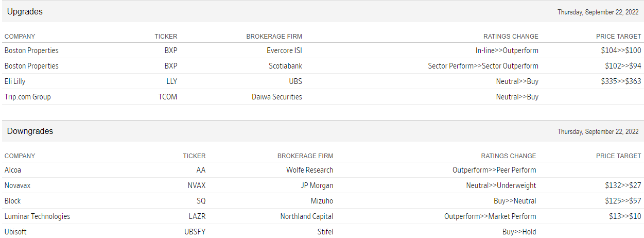Image resolution: width=644 pixels, height=238 pixels.
Task: Click the NVAX ticker symbol
Action: pyautogui.click(x=197, y=185)
